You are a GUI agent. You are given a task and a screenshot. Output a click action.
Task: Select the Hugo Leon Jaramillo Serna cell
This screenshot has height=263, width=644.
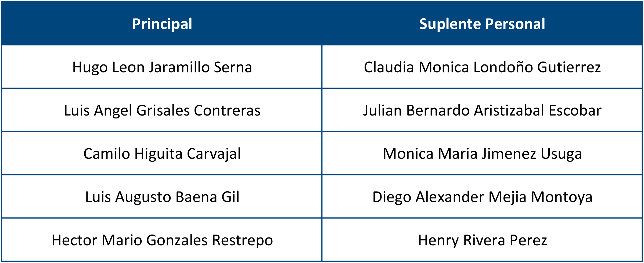pos(162,67)
